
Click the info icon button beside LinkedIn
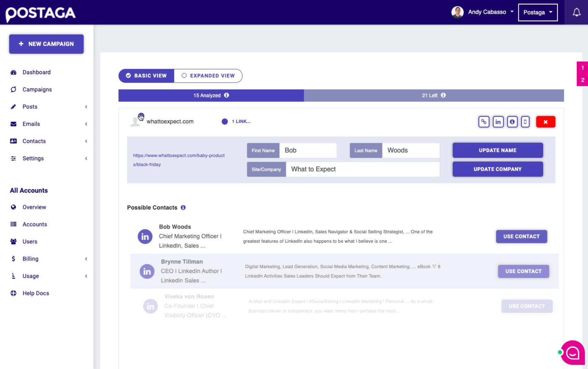coord(512,122)
